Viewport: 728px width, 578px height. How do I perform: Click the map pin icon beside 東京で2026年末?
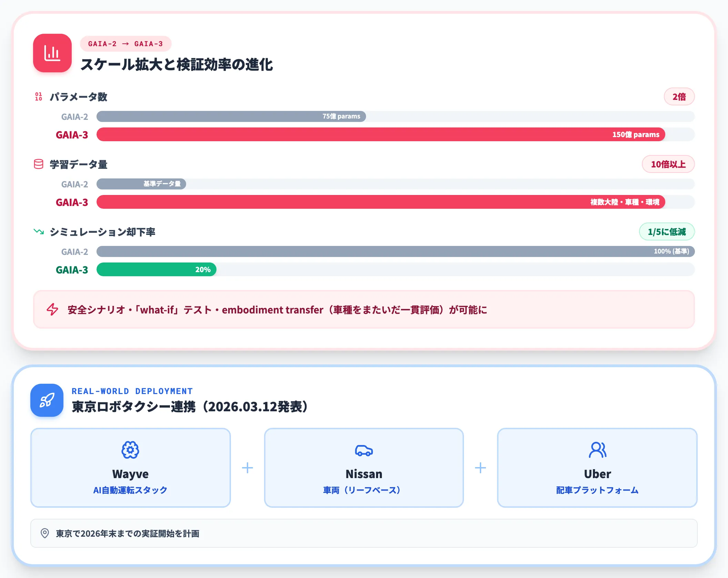pos(45,533)
